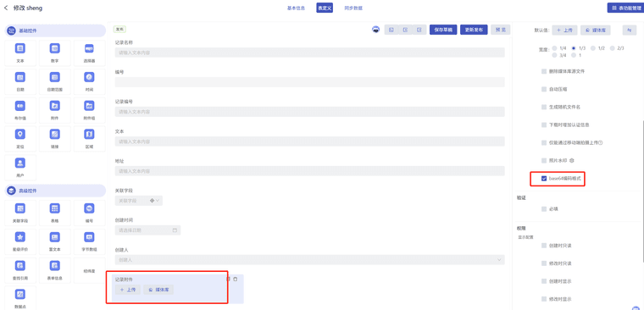Select the 文本 text control
This screenshot has width=644, height=310.
[x=20, y=53]
